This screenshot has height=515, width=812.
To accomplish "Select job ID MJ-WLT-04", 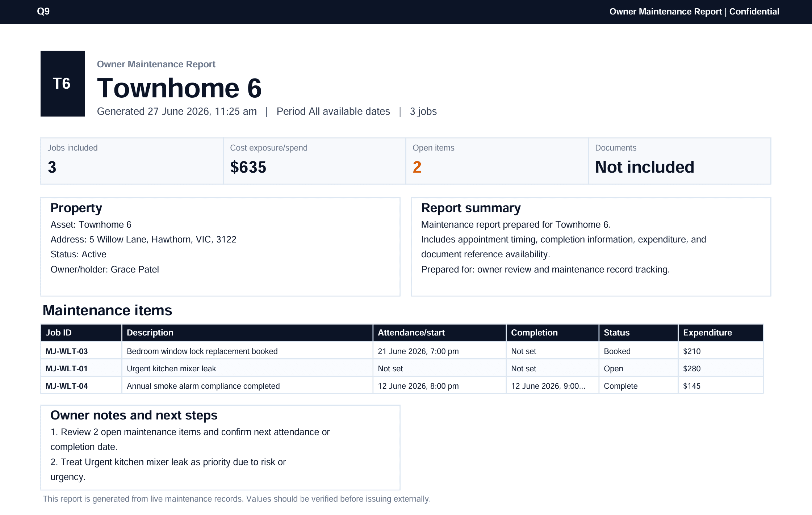I will tap(67, 386).
